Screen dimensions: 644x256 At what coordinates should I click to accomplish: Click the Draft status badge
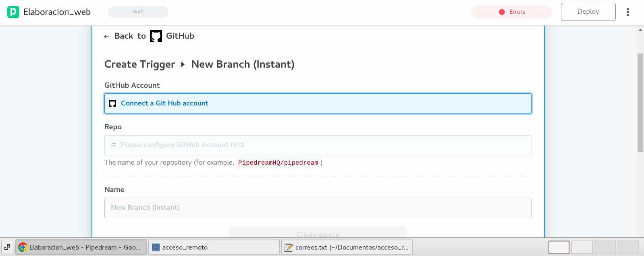[138, 12]
